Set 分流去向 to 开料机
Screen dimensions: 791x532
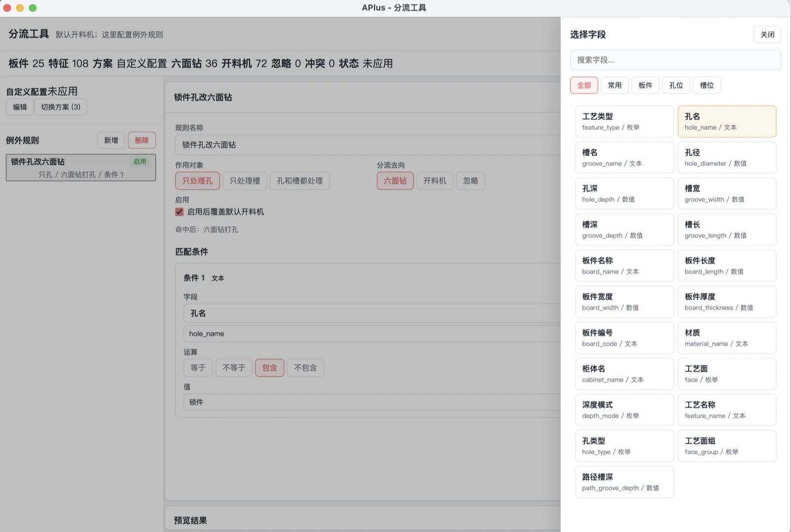435,181
